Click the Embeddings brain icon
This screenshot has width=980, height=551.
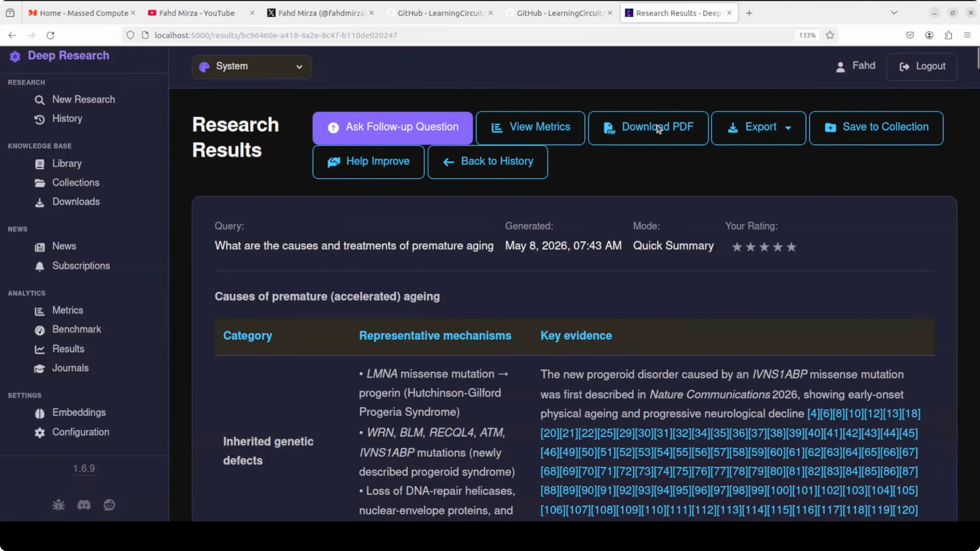(x=40, y=413)
